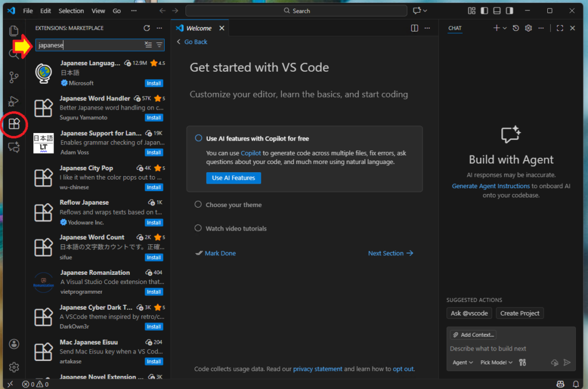Open the filter extensions menu icon
The image size is (588, 389).
159,45
